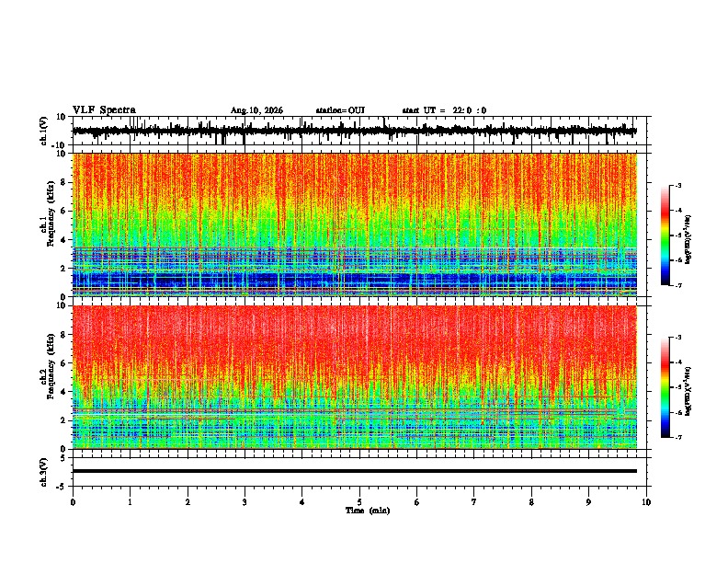Select the date text 'Aug.10, 2026'
Viewport: 728px width, 563px height.
(x=256, y=110)
